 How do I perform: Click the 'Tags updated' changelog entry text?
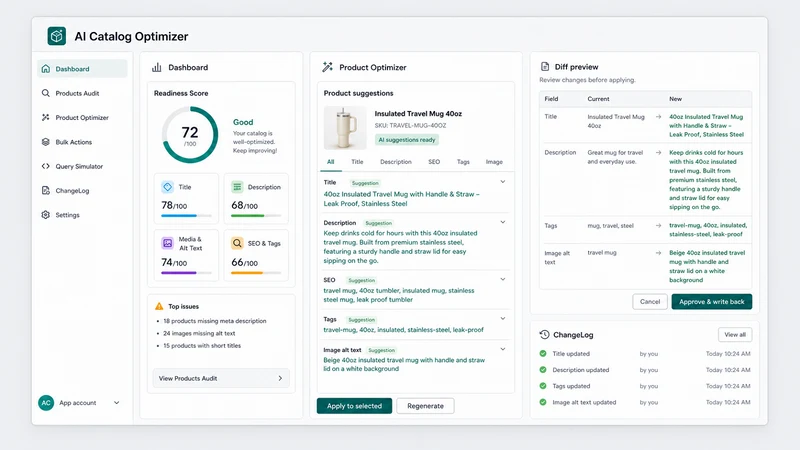[571, 386]
